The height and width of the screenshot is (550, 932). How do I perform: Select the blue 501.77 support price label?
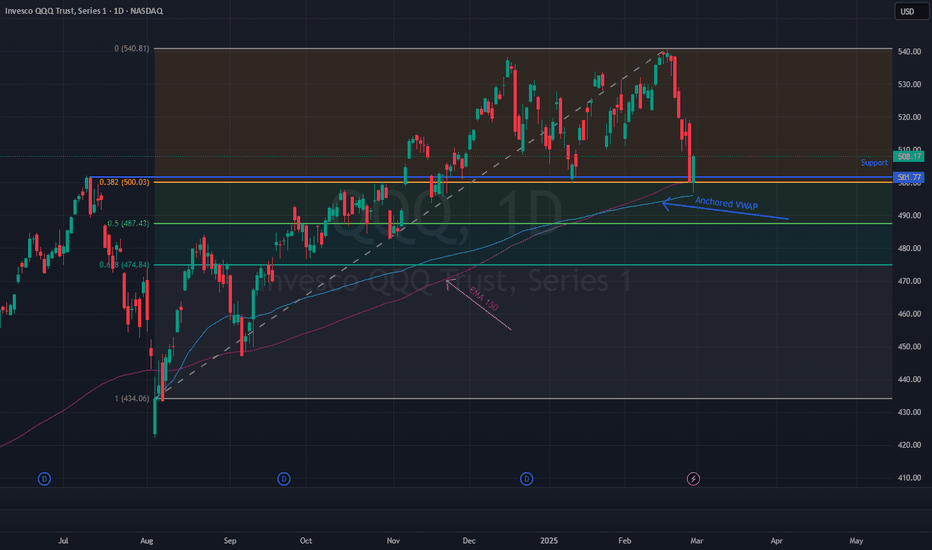point(909,177)
